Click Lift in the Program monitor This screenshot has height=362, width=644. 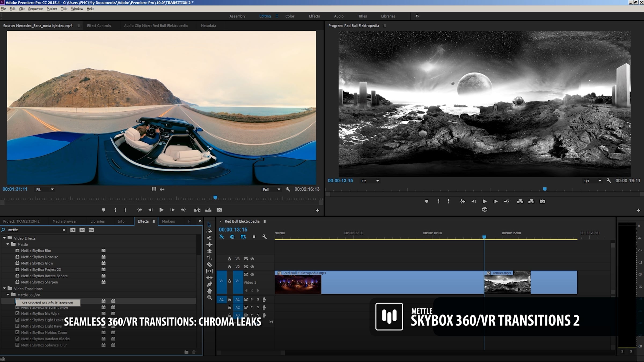pos(520,201)
